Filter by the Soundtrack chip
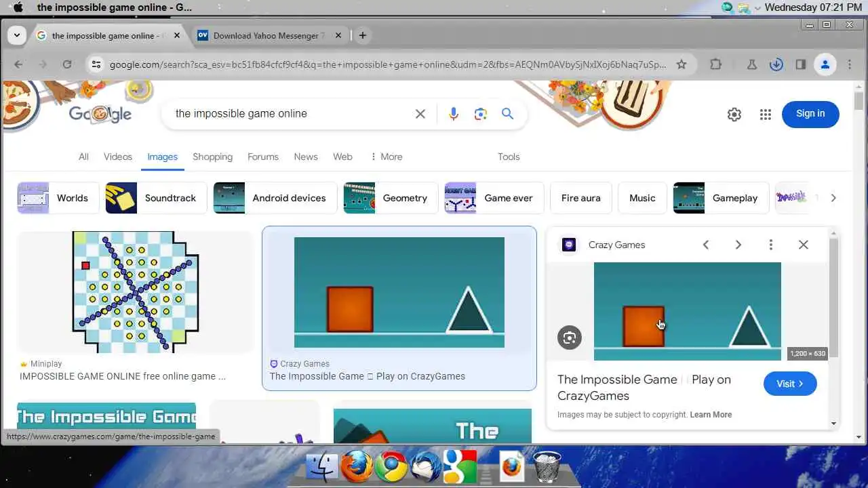The image size is (868, 488). [156, 198]
